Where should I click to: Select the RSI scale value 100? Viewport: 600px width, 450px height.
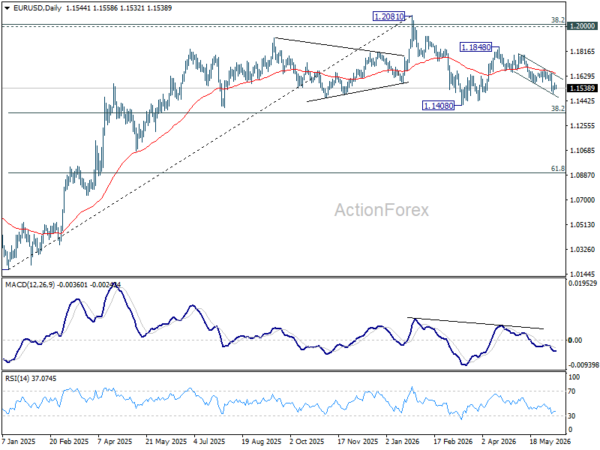click(575, 377)
